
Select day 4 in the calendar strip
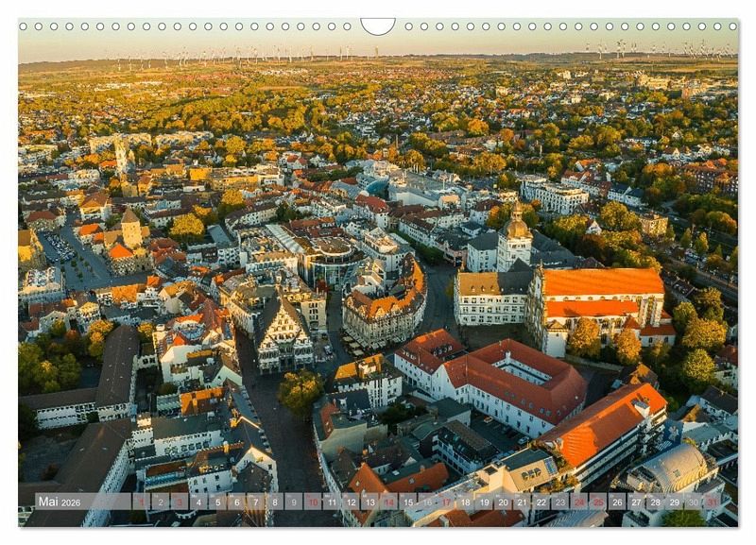click(198, 502)
